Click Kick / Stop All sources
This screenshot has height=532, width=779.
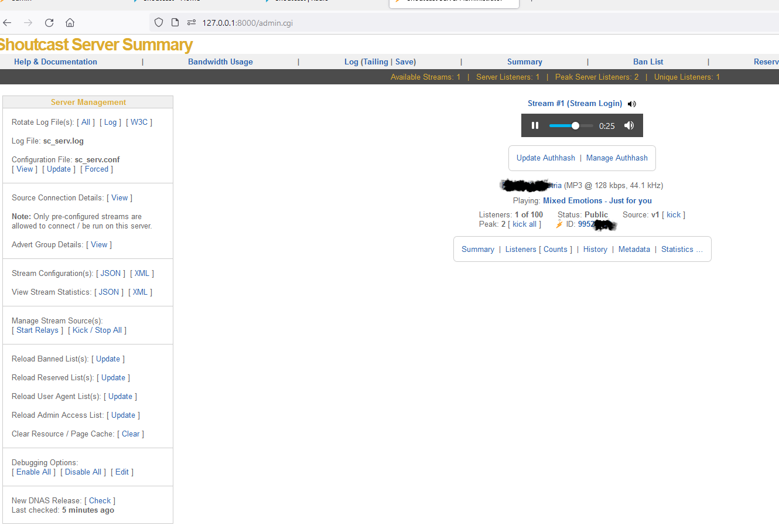tap(97, 330)
